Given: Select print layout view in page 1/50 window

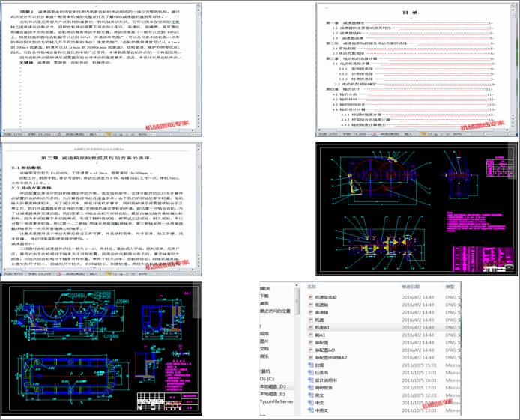Looking at the screenshot, I should point(109,134).
